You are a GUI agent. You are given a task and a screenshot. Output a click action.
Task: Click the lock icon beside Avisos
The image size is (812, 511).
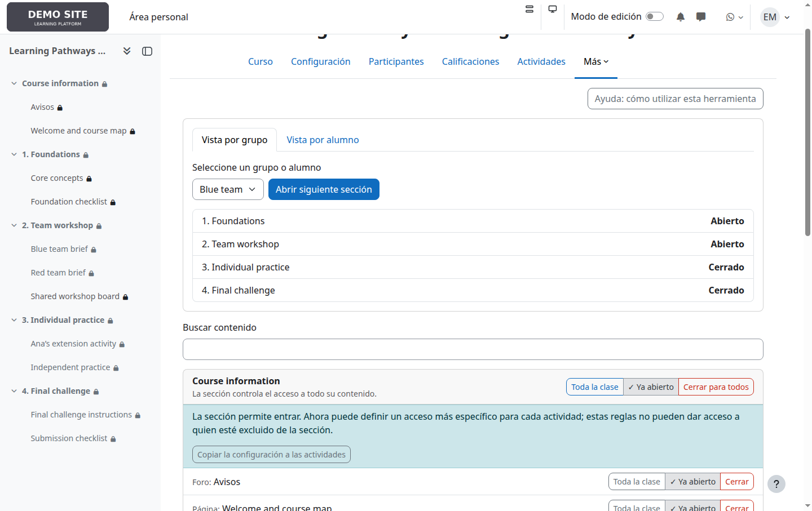coord(60,108)
